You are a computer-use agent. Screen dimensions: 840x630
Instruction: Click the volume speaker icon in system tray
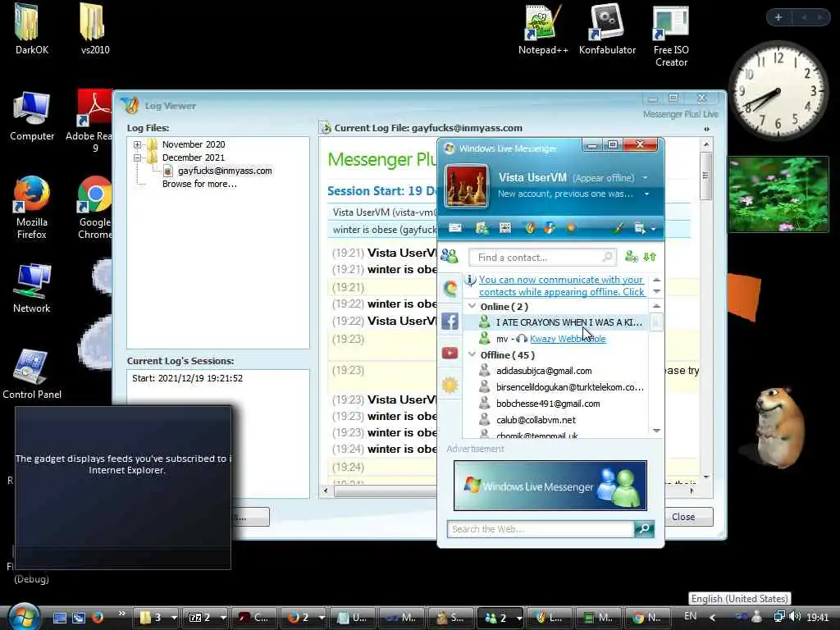point(795,617)
